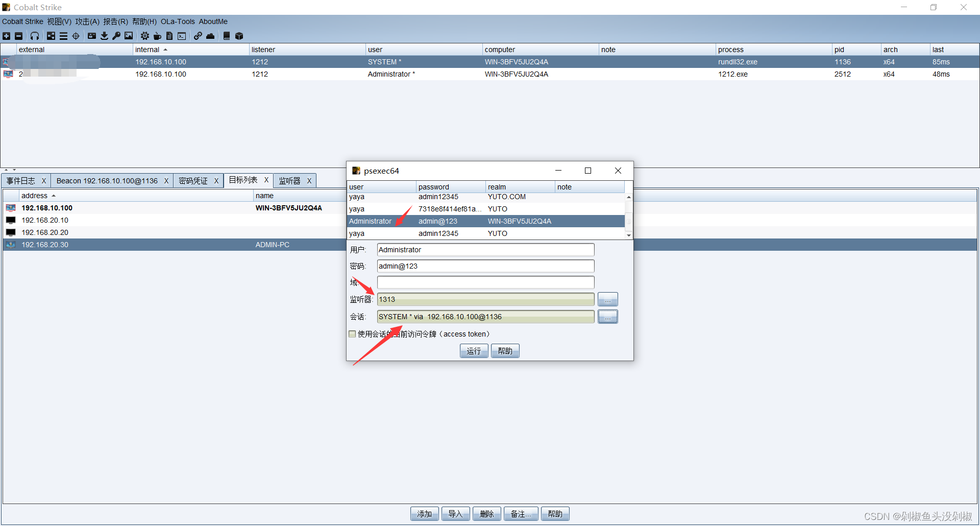Click the 密码 field containing admin@123

click(485, 266)
